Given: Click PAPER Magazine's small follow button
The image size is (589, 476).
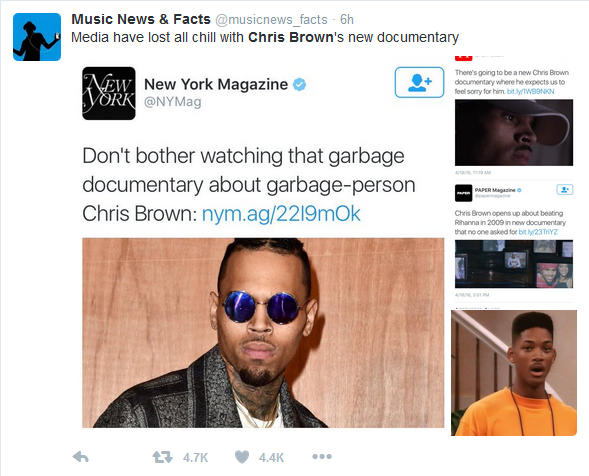Looking at the screenshot, I should click(565, 190).
